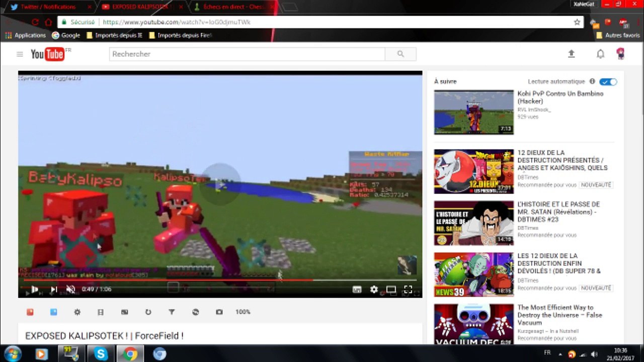The width and height of the screenshot is (644, 362).
Task: Go to the YouTube home logo
Action: [48, 54]
